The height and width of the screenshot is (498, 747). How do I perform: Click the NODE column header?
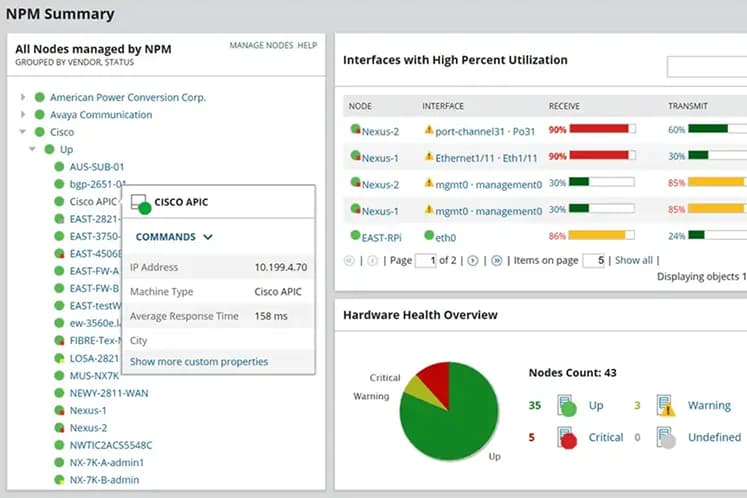click(x=360, y=106)
